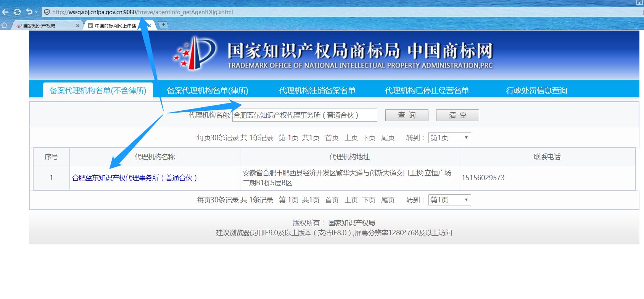The image size is (644, 299).
Task: Click the window count indicator icon at top right
Action: [x=640, y=3]
